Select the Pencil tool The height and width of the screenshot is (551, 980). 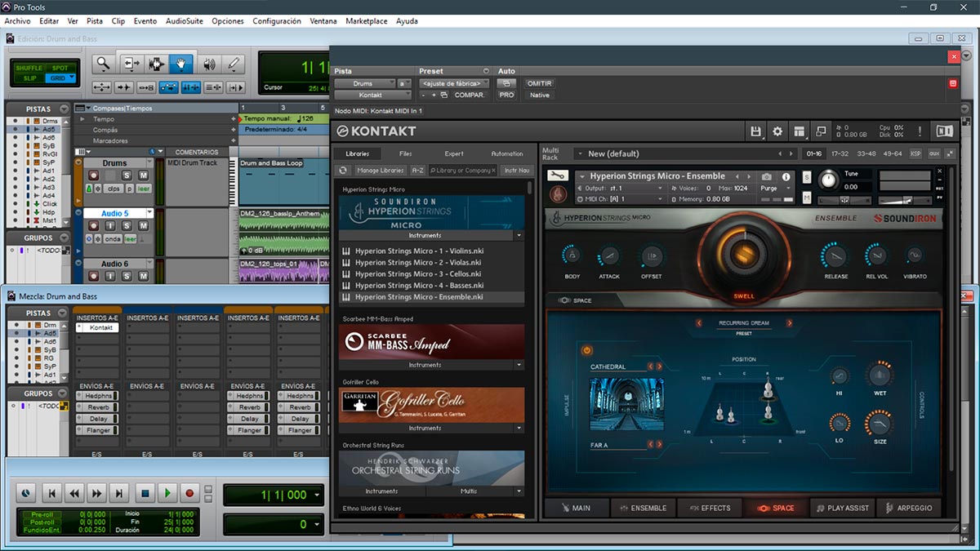[234, 64]
